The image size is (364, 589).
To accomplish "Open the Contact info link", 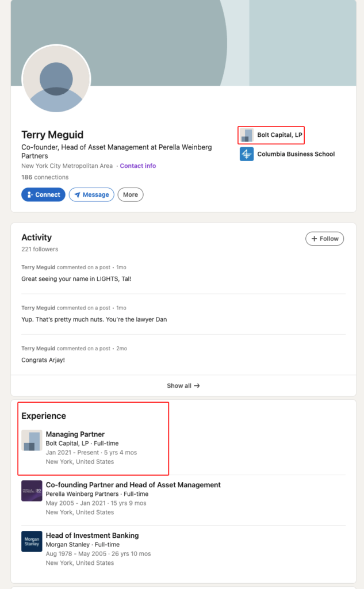I will point(138,166).
